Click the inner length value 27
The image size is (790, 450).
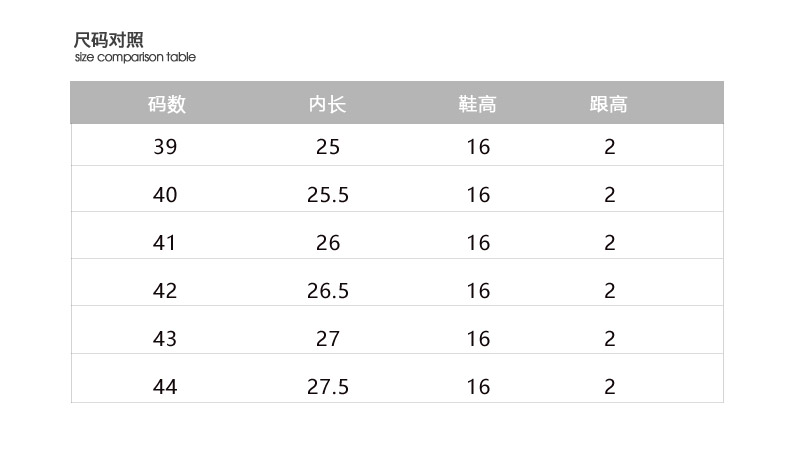328,339
